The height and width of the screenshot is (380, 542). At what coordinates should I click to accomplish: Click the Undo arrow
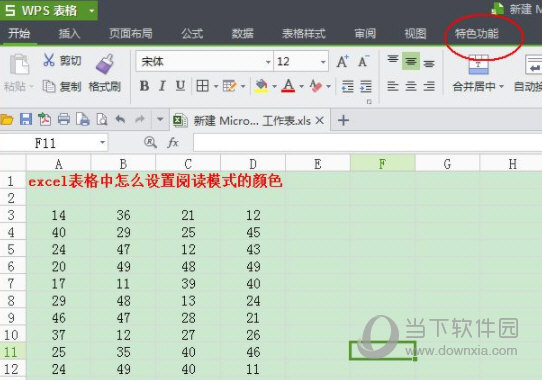coord(120,120)
